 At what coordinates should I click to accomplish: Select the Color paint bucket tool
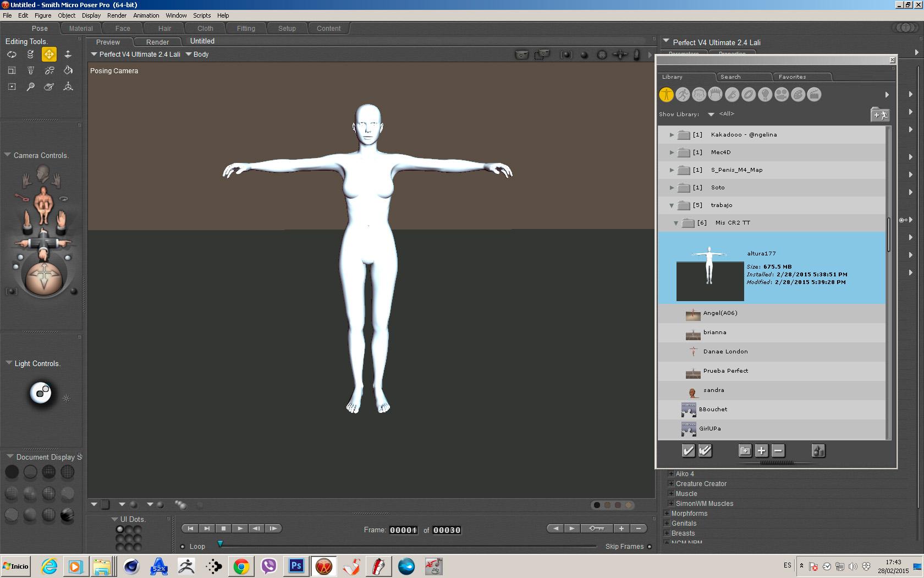click(x=68, y=70)
